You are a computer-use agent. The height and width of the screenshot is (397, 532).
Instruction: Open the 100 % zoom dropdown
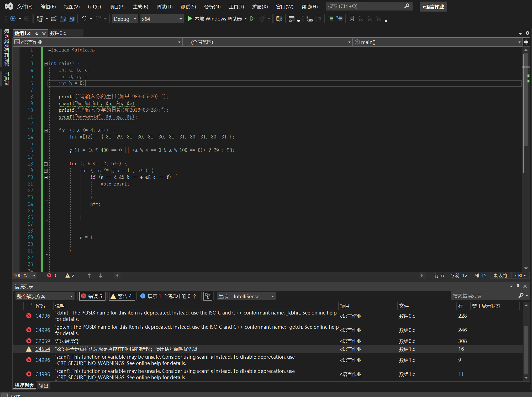click(25, 275)
